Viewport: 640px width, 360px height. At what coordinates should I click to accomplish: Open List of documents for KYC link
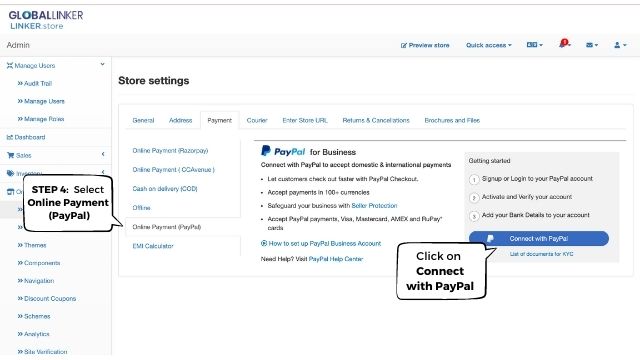542,254
